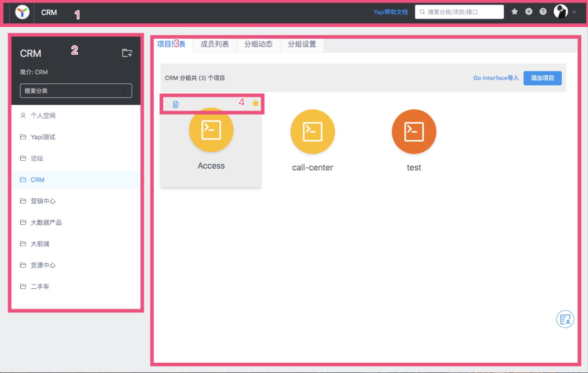Open the call-center project icon
The image size is (588, 373).
[x=312, y=132]
